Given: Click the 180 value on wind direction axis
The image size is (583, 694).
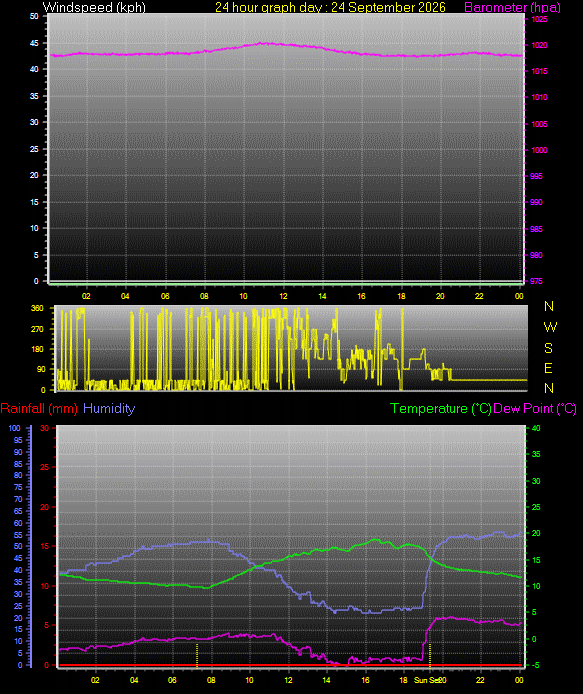Looking at the screenshot, I should coord(38,349).
